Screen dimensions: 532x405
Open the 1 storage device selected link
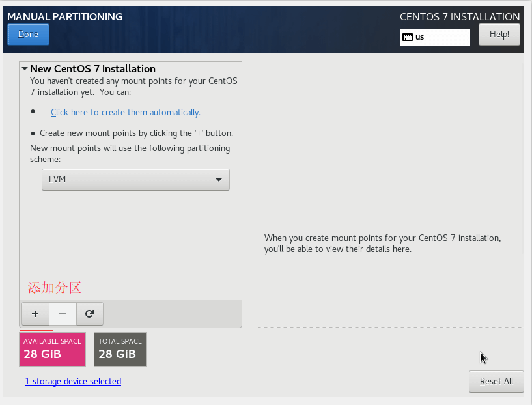point(73,382)
